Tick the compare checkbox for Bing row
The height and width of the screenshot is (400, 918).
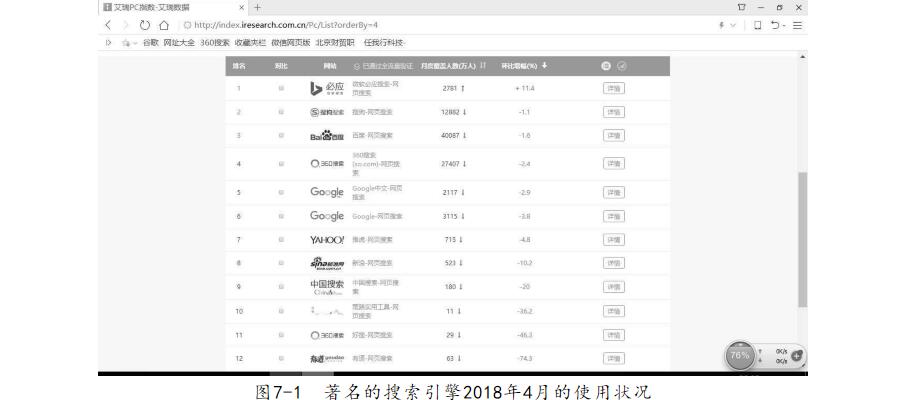point(281,88)
